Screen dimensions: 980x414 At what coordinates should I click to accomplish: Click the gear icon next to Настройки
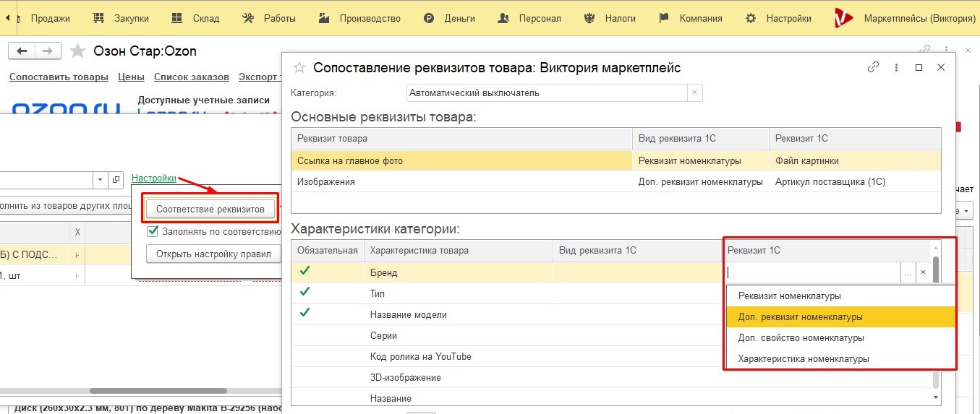751,18
